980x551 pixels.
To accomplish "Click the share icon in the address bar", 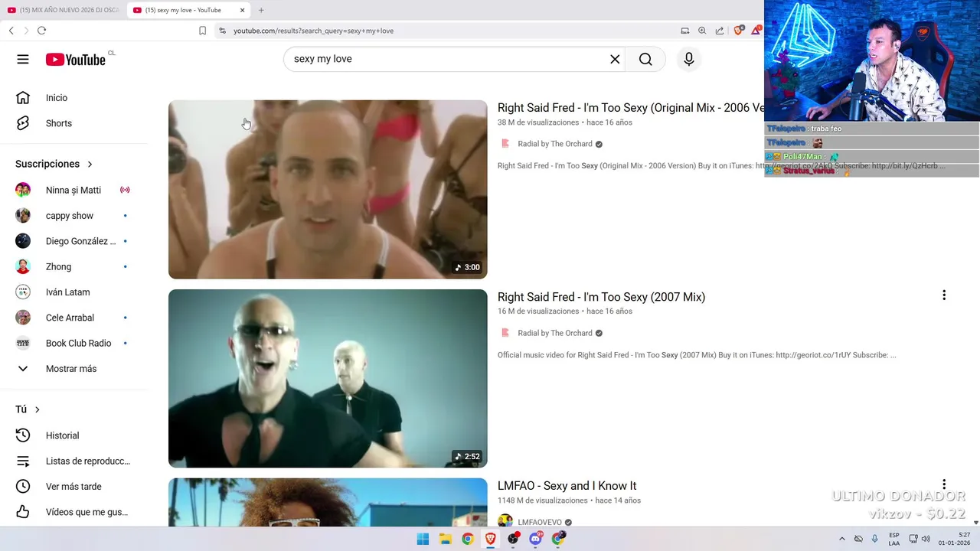I will [720, 31].
